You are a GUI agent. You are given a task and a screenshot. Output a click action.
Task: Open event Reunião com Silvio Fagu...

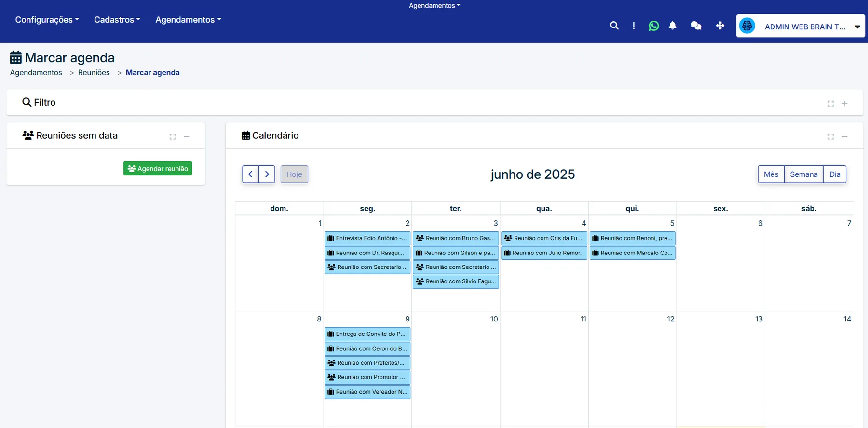click(x=456, y=281)
